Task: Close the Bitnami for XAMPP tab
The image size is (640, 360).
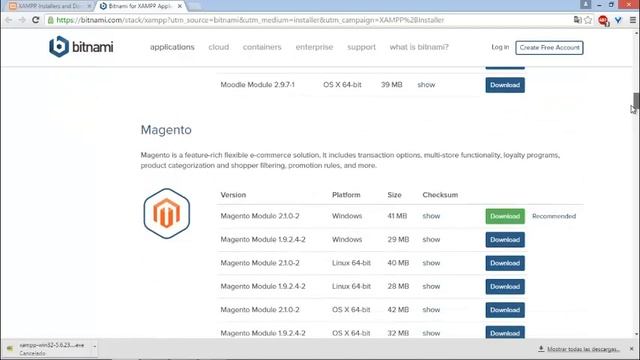Action: 180,6
